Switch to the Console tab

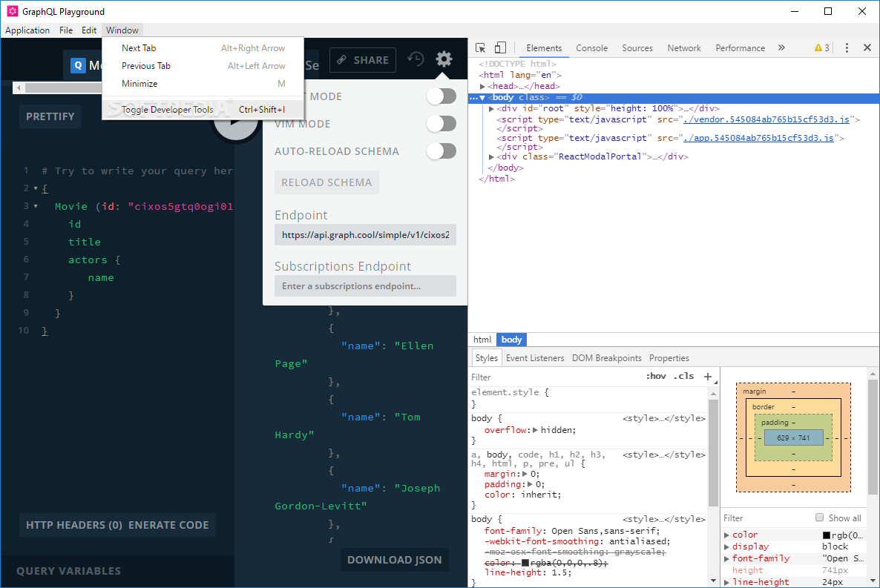[591, 48]
